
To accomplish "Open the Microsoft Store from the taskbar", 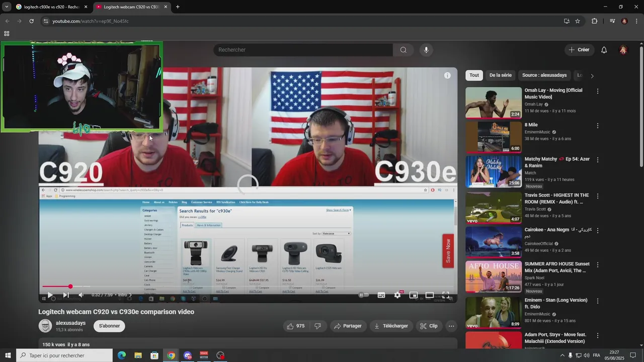I will tap(154, 355).
